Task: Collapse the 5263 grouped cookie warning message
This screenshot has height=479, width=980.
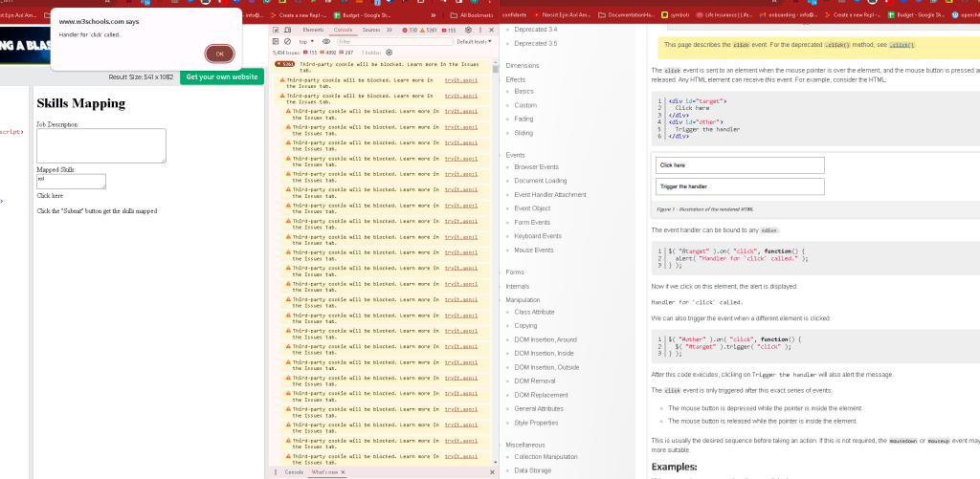Action: [284, 64]
